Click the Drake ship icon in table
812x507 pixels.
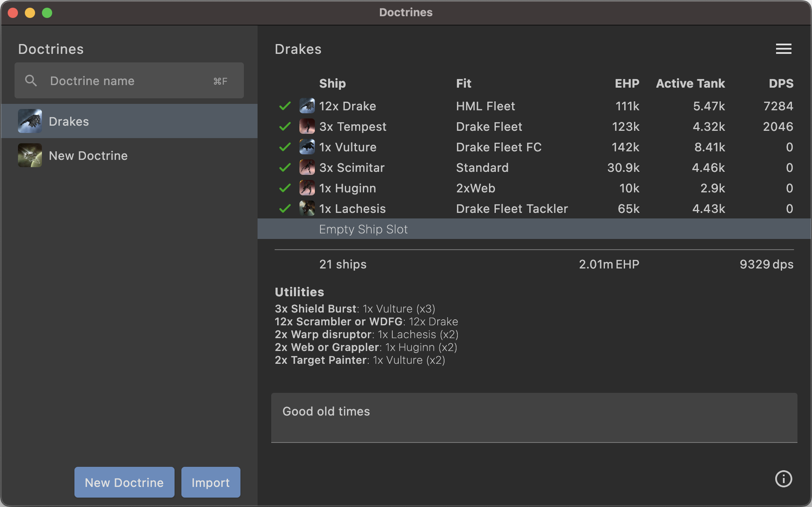tap(307, 106)
